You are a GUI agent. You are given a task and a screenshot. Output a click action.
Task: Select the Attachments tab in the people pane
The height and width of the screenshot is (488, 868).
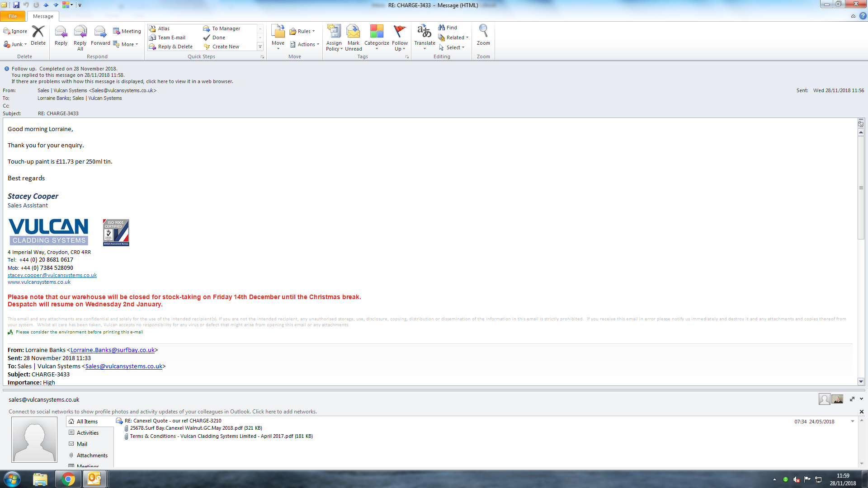(92, 455)
